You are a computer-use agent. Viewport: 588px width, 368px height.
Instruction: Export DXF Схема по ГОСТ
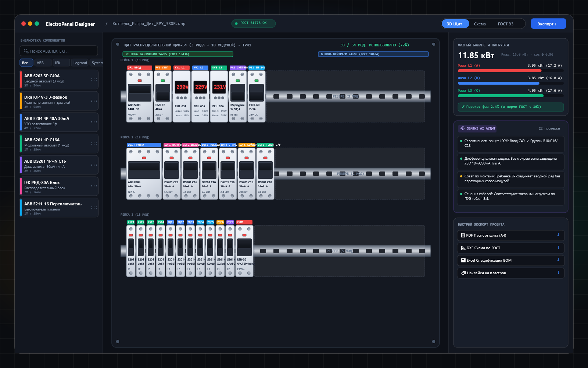[x=511, y=248]
